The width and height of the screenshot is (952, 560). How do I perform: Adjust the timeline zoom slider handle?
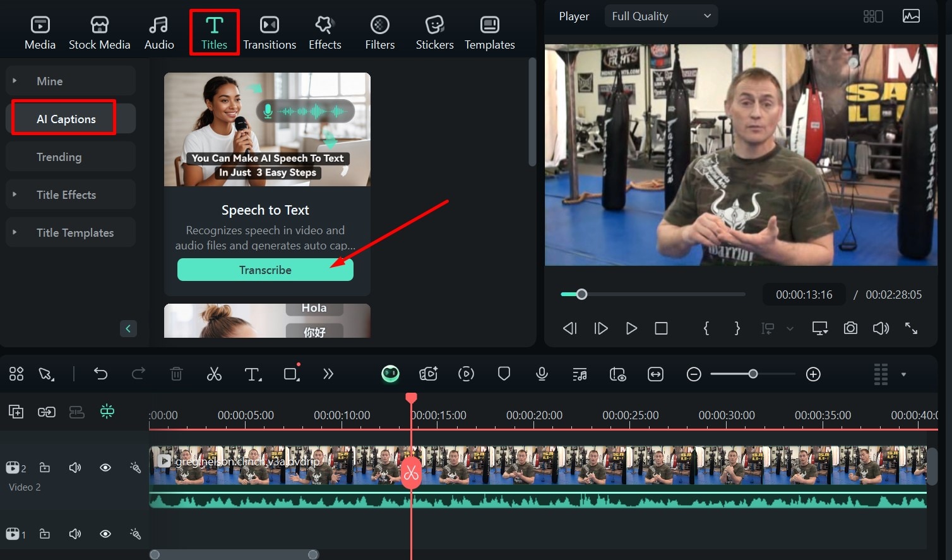753,374
